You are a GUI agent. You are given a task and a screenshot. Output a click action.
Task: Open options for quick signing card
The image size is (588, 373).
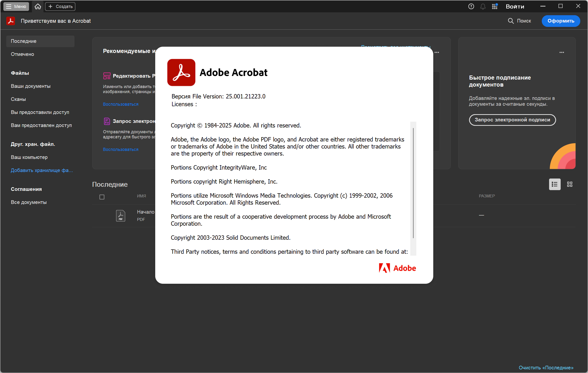tap(561, 52)
